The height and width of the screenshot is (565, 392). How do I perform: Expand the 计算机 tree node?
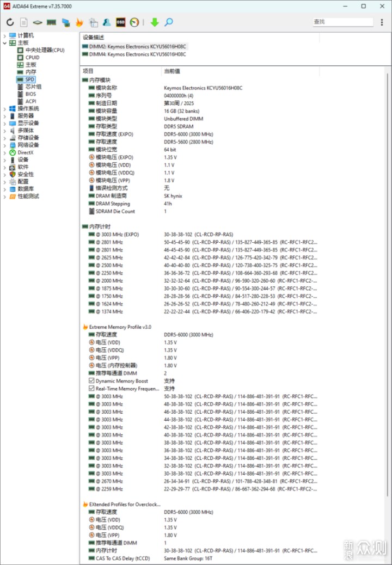pyautogui.click(x=5, y=36)
